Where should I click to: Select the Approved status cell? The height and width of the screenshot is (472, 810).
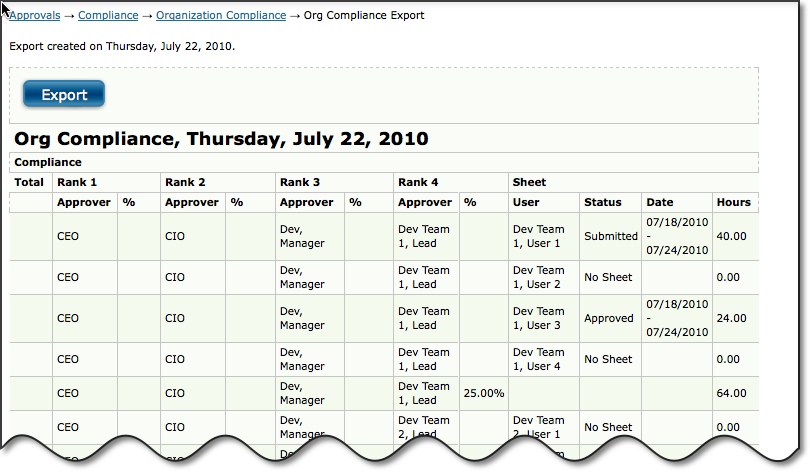[x=609, y=318]
